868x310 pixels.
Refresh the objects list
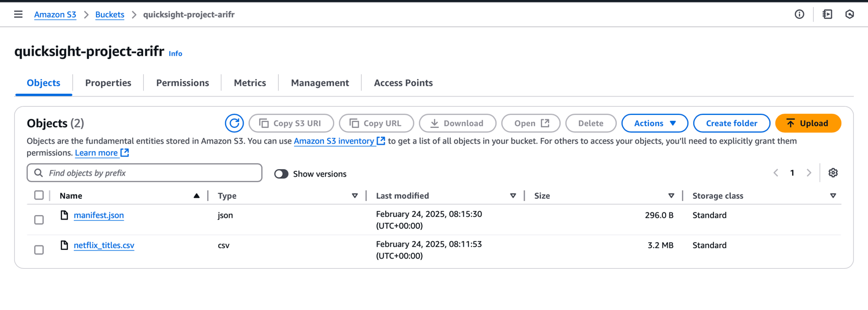coord(234,124)
